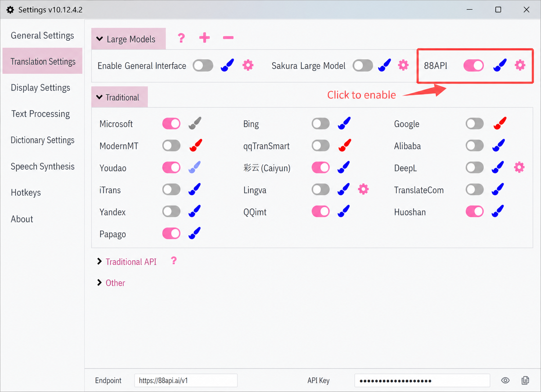541x392 pixels.
Task: Expand the Traditional API section
Action: click(x=127, y=262)
